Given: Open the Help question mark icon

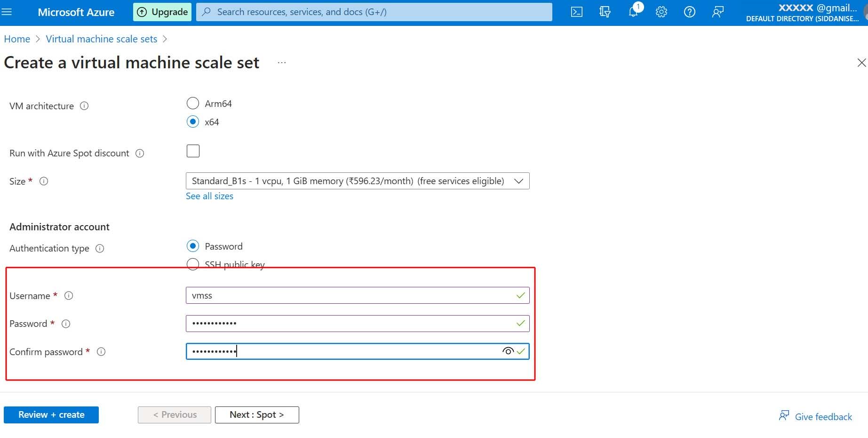Looking at the screenshot, I should tap(689, 12).
